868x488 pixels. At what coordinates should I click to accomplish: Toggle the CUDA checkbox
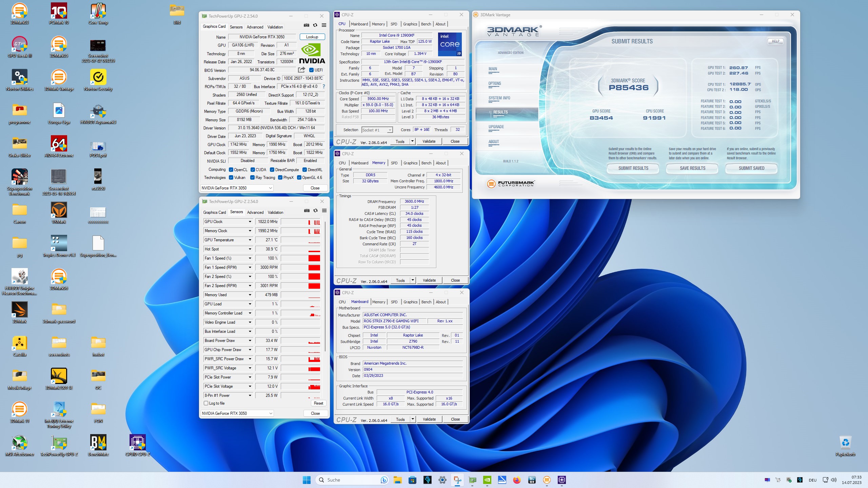[253, 170]
